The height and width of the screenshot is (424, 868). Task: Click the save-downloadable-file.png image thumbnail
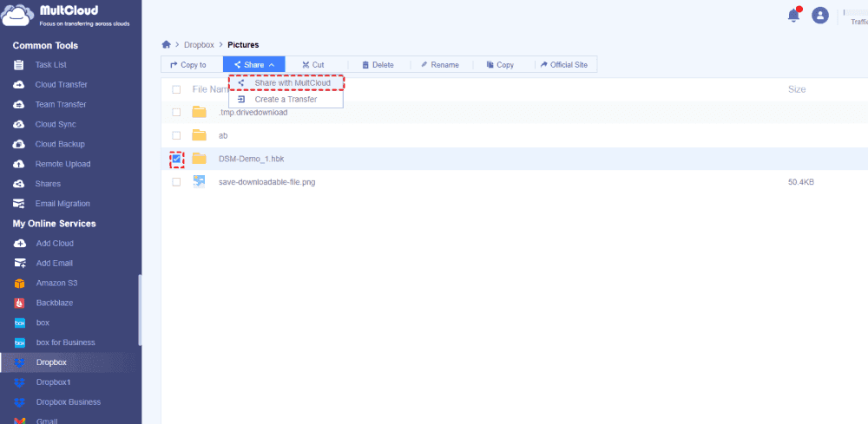click(200, 182)
